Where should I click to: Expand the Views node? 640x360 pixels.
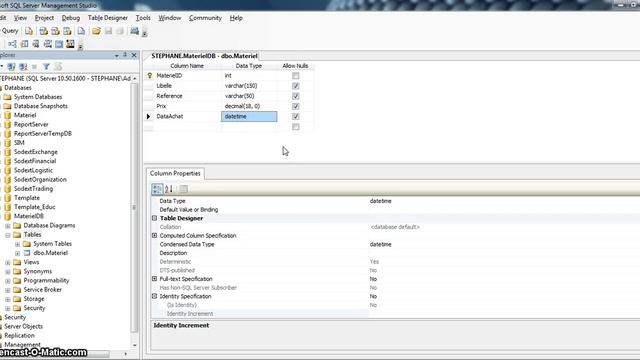pyautogui.click(x=8, y=262)
